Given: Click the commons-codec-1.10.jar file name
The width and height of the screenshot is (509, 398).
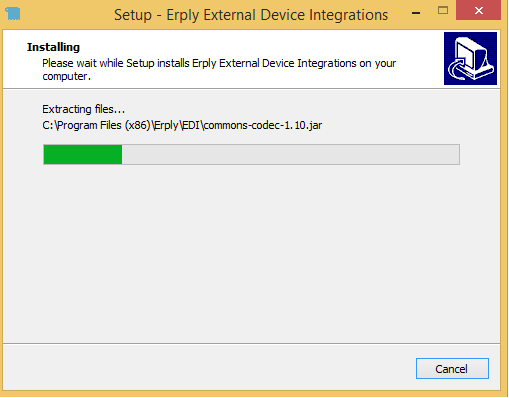Looking at the screenshot, I should click(263, 125).
